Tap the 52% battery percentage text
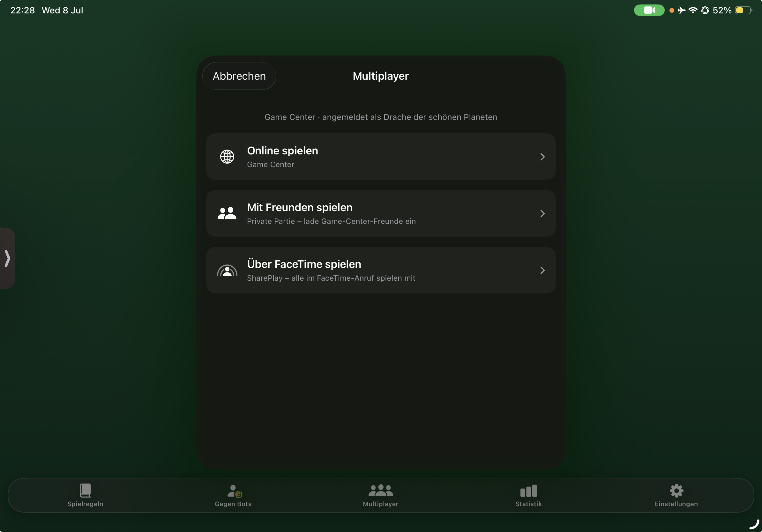The image size is (762, 532). coord(722,10)
